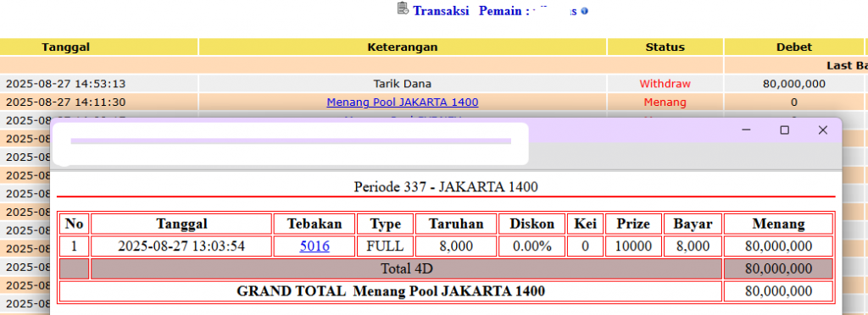Select the 0.00% discount cell
Viewport: 868px width, 315px height.
[x=532, y=246]
